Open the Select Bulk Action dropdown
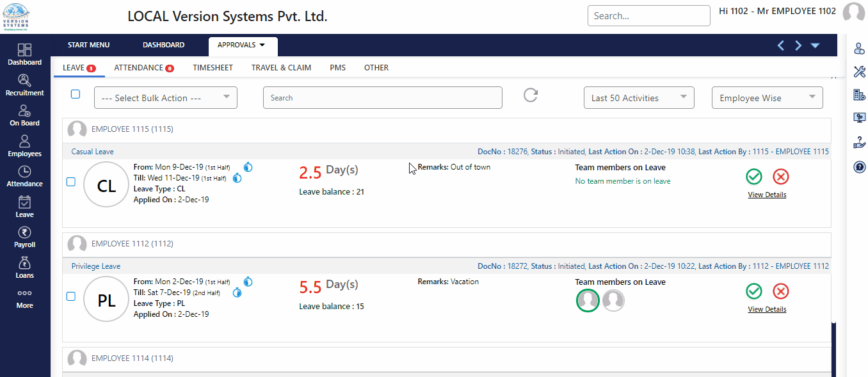This screenshot has width=868, height=377. click(x=166, y=98)
